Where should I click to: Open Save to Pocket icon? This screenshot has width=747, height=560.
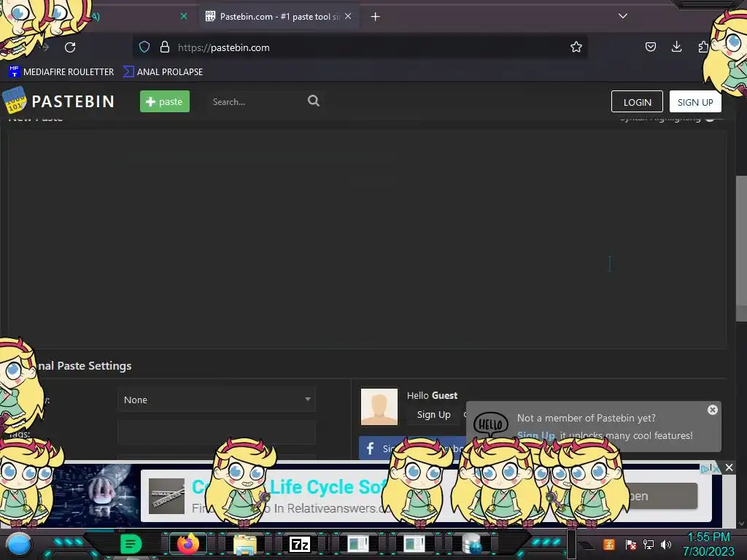coord(650,47)
